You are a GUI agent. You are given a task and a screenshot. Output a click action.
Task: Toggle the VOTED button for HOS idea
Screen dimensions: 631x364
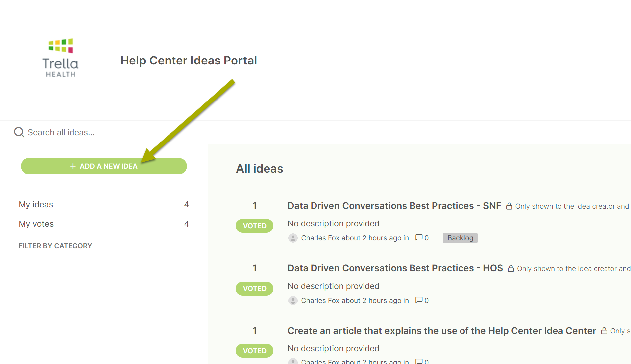click(x=255, y=288)
